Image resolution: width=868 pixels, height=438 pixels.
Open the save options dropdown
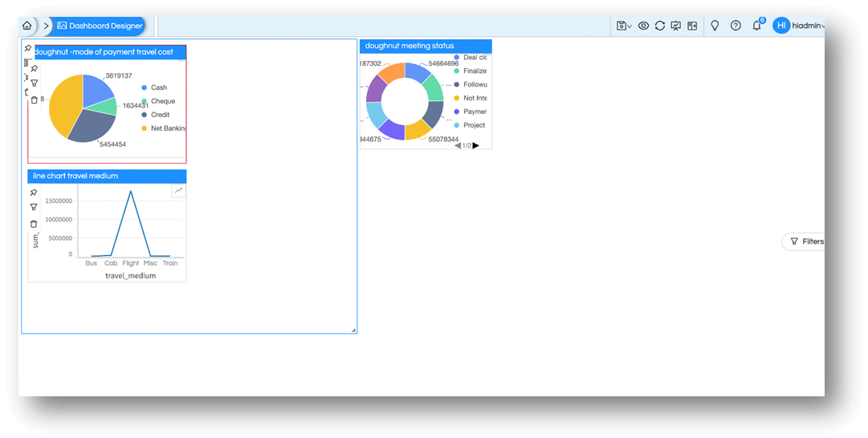click(x=624, y=26)
